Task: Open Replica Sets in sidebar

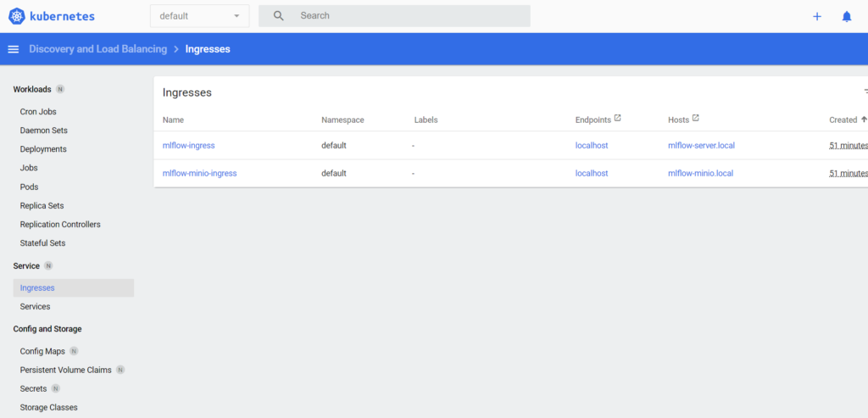Action: [42, 206]
